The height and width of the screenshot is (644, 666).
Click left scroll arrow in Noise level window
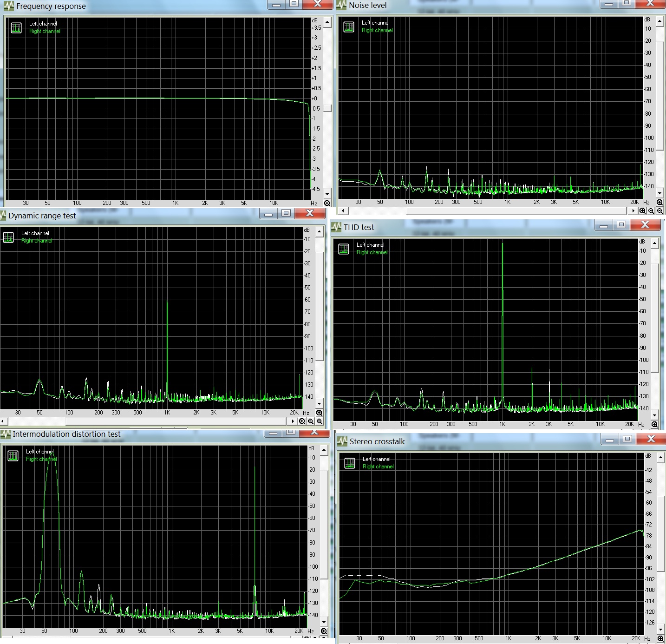click(x=343, y=211)
